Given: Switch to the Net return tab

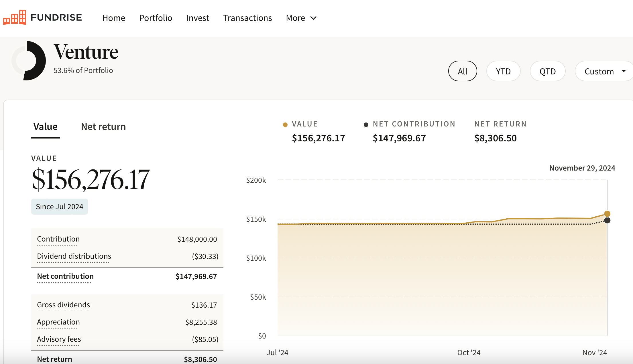Looking at the screenshot, I should tap(103, 126).
